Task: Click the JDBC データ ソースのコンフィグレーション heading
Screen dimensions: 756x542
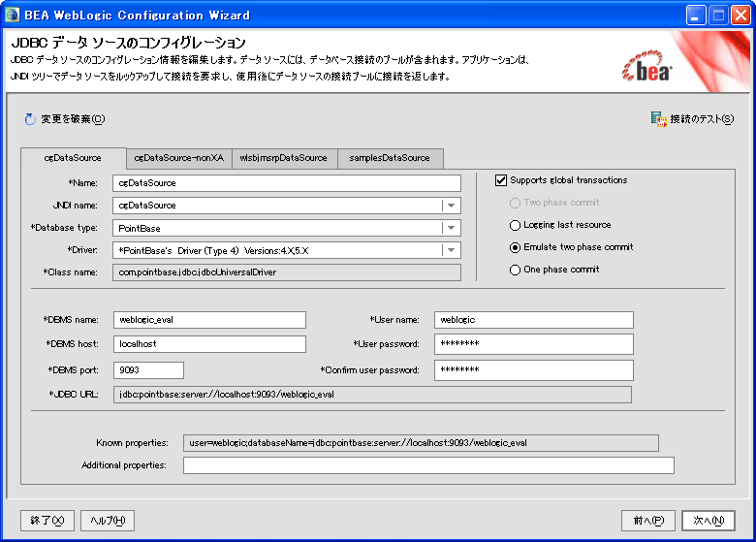Action: click(128, 43)
